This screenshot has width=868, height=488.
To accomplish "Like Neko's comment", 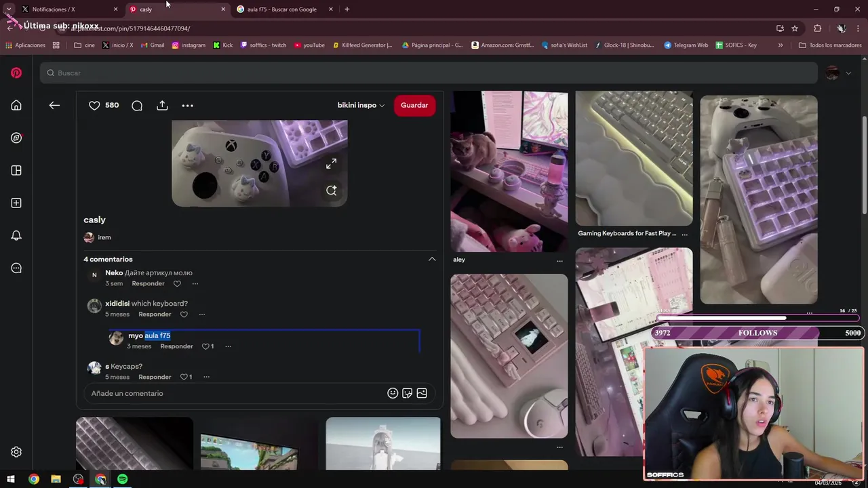I will coord(177,283).
